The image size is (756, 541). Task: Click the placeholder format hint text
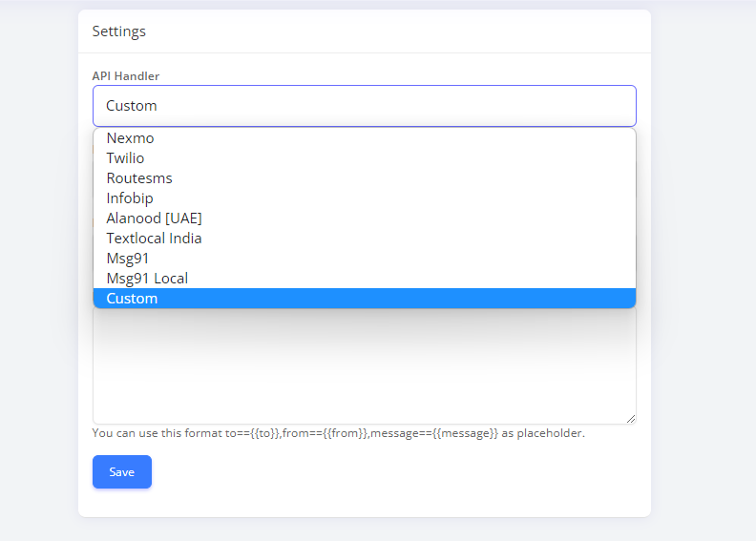[339, 433]
